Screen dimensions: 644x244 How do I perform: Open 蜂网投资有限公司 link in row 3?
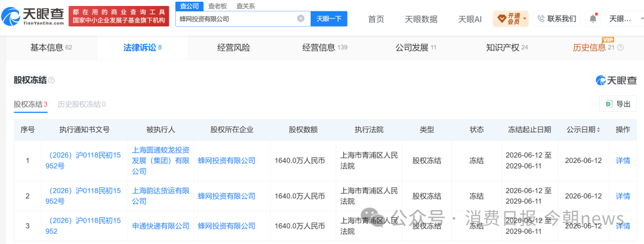coord(227,226)
